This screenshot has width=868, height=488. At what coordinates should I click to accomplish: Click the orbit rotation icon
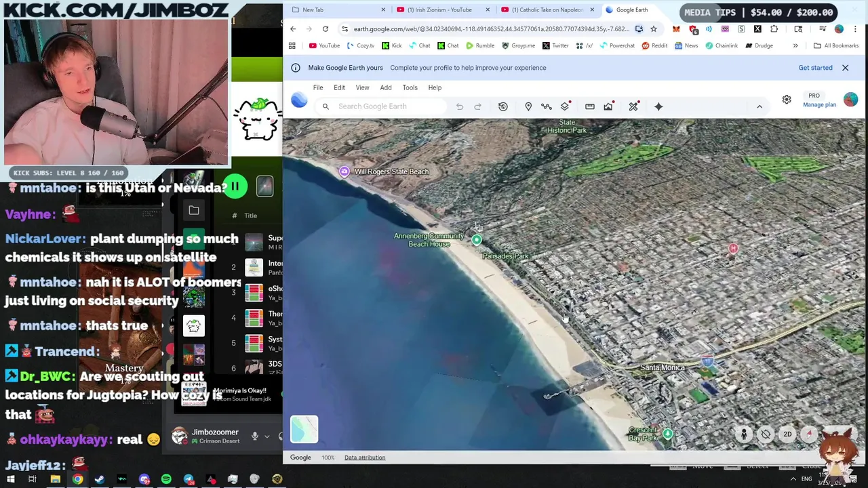coord(766,434)
